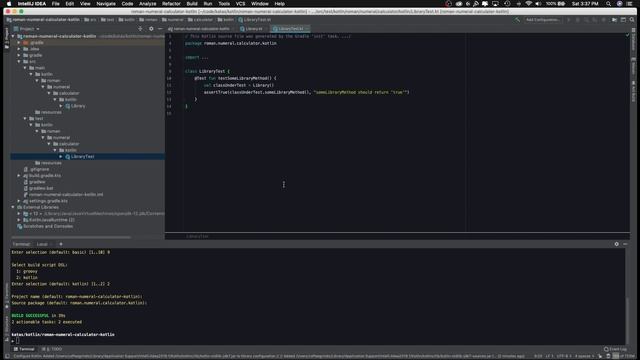
Task: Select LibraryTest file in project tree
Action: click(x=80, y=156)
